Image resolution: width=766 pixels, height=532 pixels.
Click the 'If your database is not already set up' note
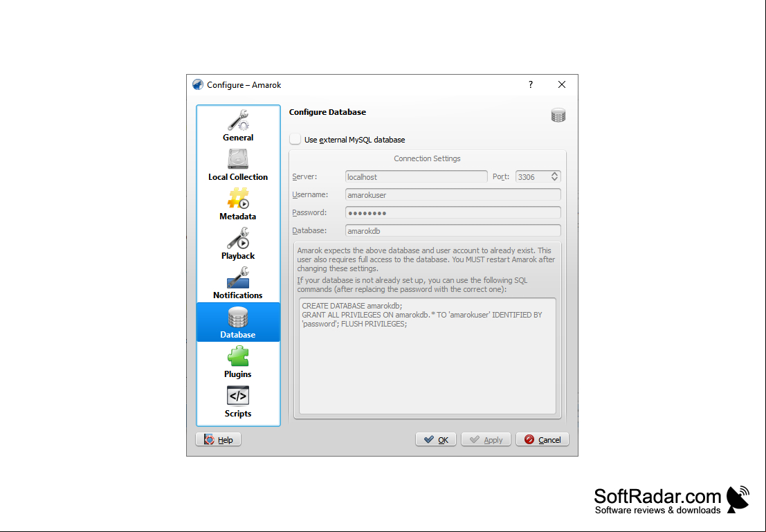(x=412, y=285)
